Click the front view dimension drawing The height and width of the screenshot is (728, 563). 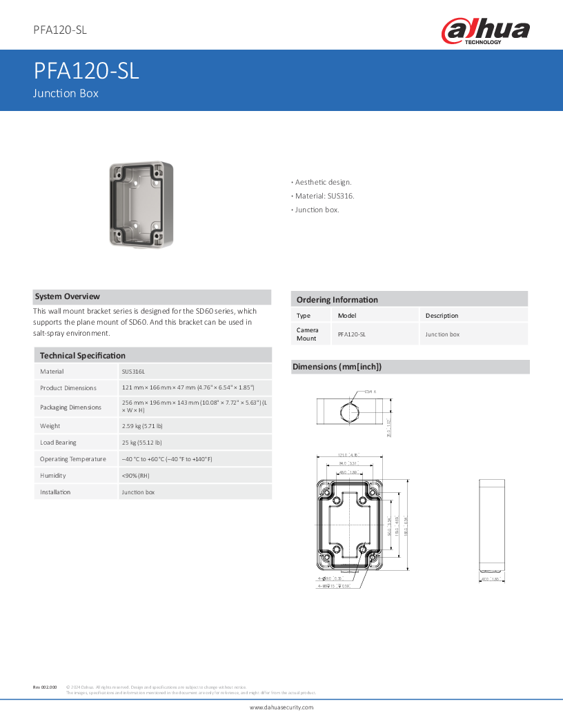(350, 520)
